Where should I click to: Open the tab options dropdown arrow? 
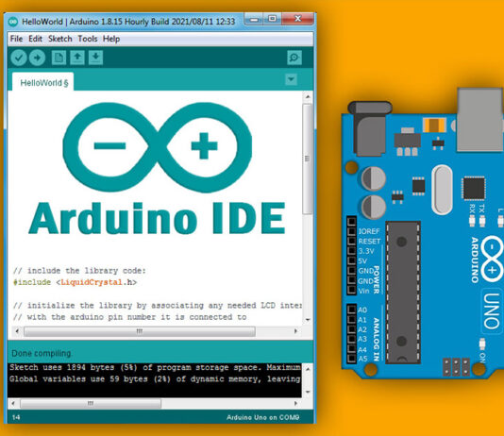click(291, 79)
